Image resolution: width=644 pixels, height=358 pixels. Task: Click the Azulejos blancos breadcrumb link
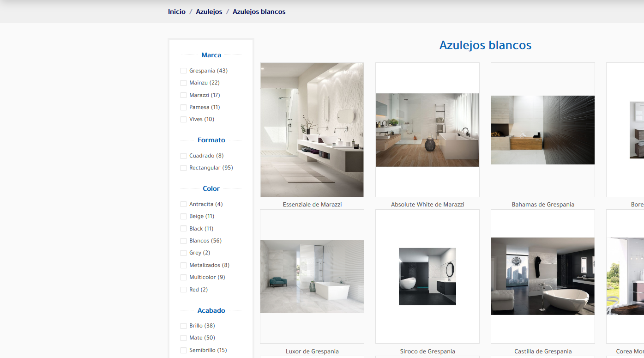point(259,12)
